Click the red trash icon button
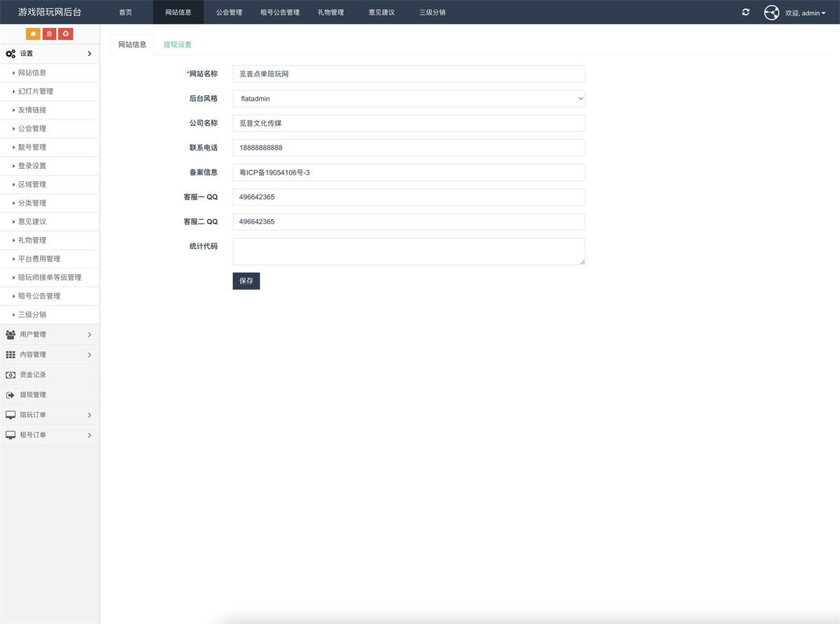The image size is (840, 624). click(x=49, y=34)
